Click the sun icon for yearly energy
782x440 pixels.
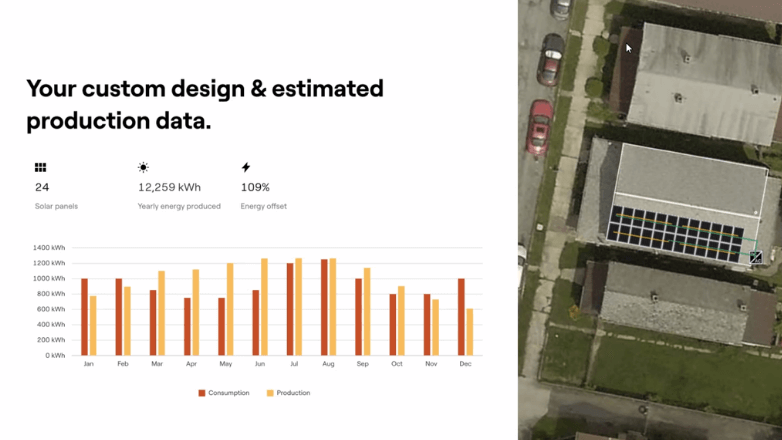pos(144,168)
